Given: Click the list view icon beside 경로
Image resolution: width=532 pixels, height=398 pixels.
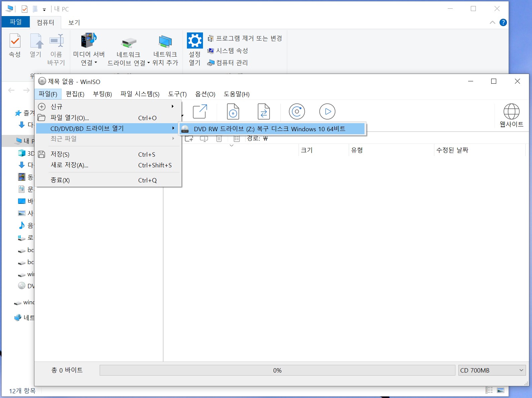Looking at the screenshot, I should [x=237, y=138].
